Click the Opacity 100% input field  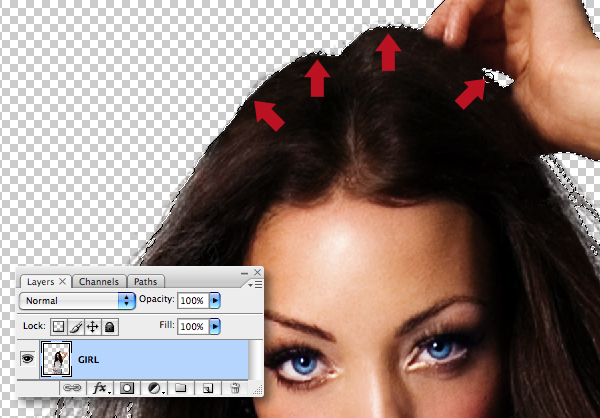[193, 300]
